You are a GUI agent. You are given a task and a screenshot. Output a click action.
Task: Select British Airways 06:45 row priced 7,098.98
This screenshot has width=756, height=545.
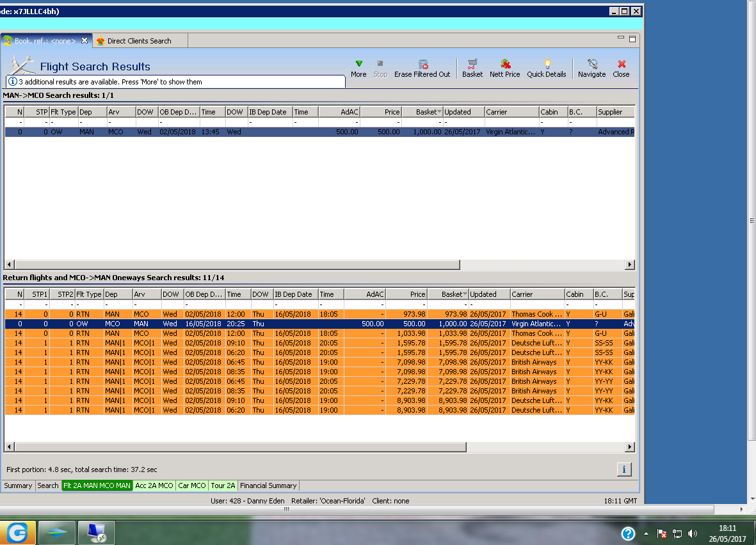[x=319, y=362]
